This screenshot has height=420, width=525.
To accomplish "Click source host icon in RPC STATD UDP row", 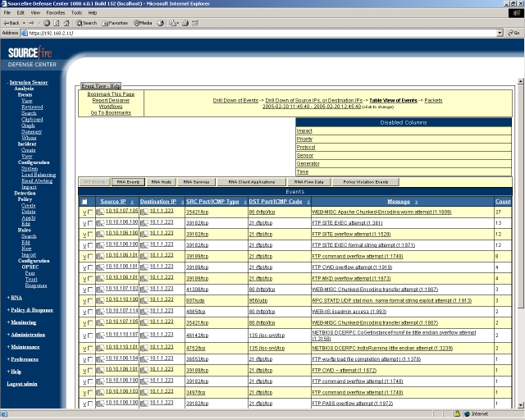I will pos(100,301).
